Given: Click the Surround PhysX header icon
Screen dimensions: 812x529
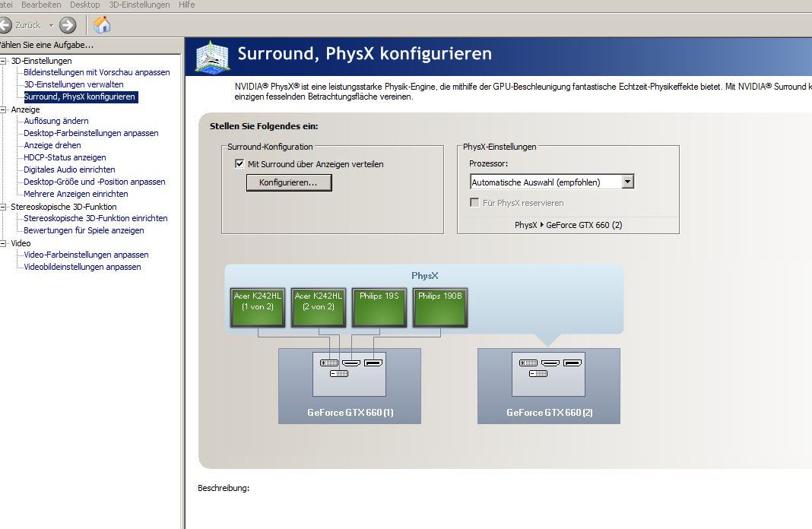Looking at the screenshot, I should 212,56.
